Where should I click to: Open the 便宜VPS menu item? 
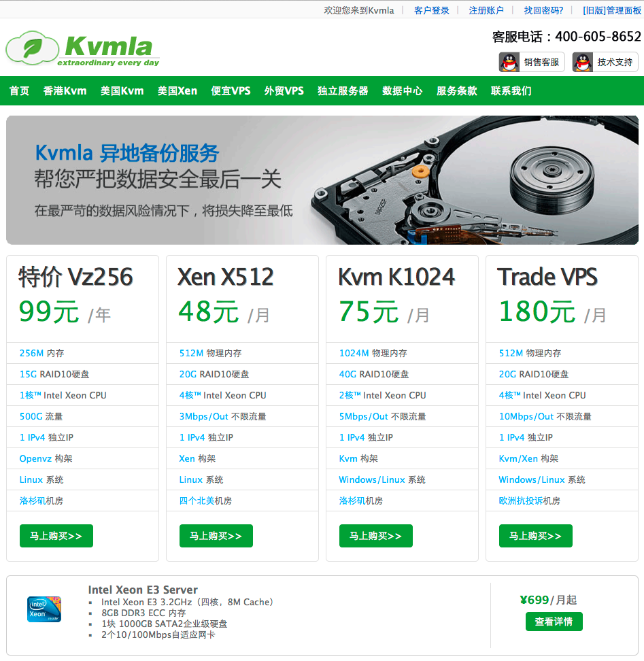[231, 90]
